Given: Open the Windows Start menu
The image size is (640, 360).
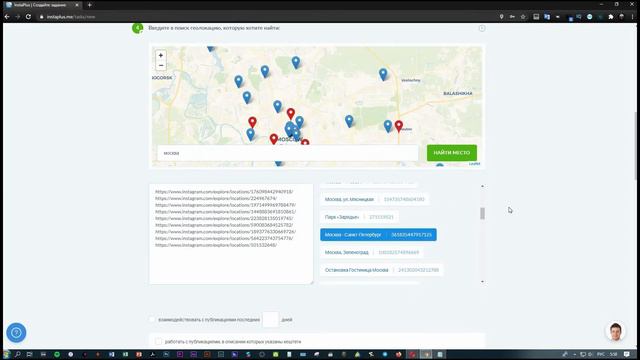Looking at the screenshot, I should (6, 354).
